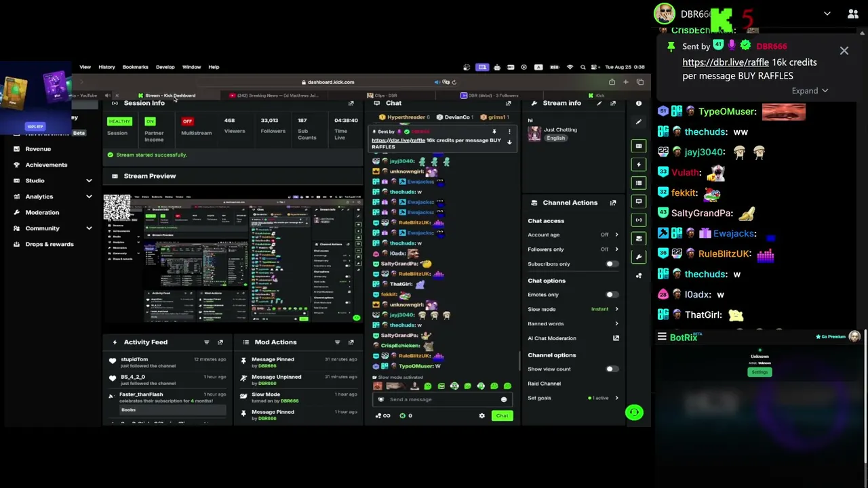
Task: Open the pinned message three-dot menu
Action: pos(509,131)
